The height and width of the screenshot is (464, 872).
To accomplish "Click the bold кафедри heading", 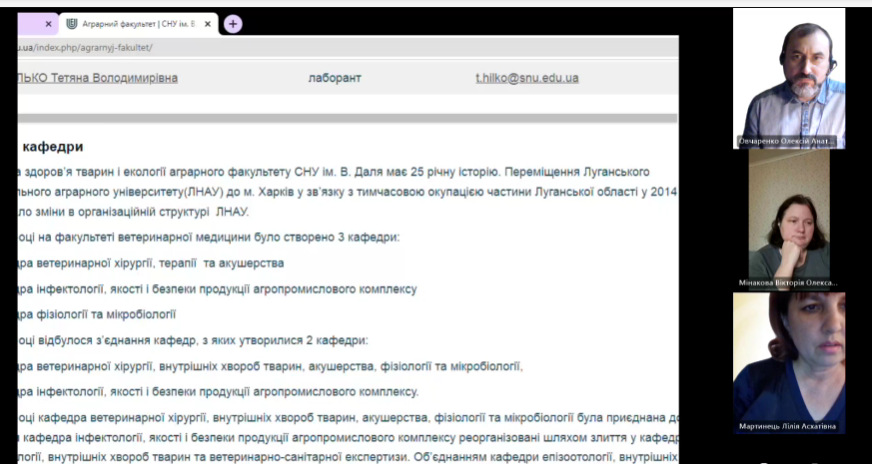I will (52, 147).
